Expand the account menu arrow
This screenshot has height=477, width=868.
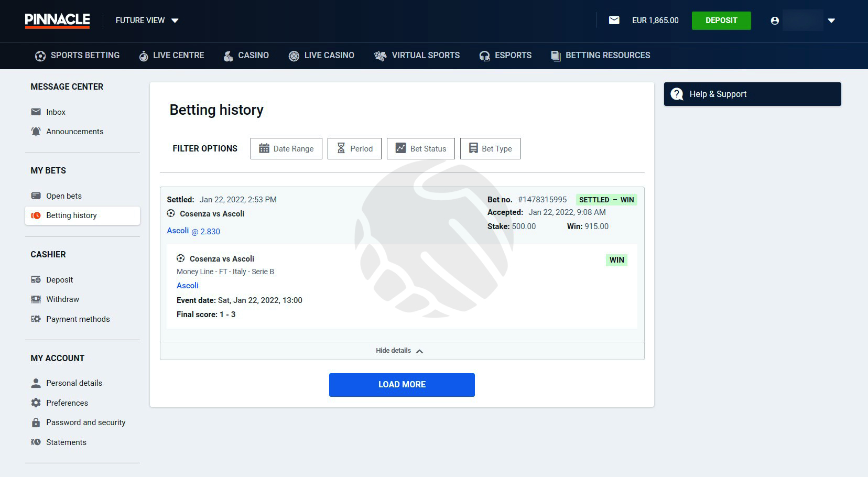click(831, 20)
